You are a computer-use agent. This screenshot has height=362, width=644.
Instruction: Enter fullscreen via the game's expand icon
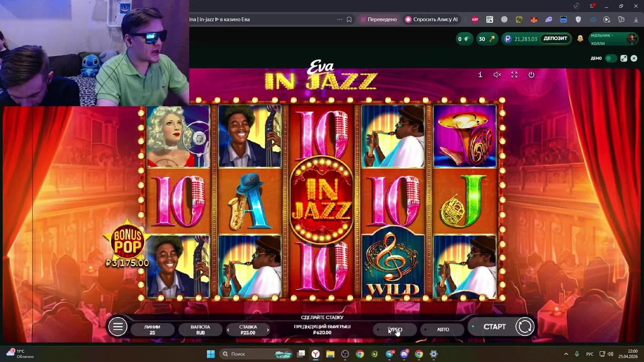point(514,75)
